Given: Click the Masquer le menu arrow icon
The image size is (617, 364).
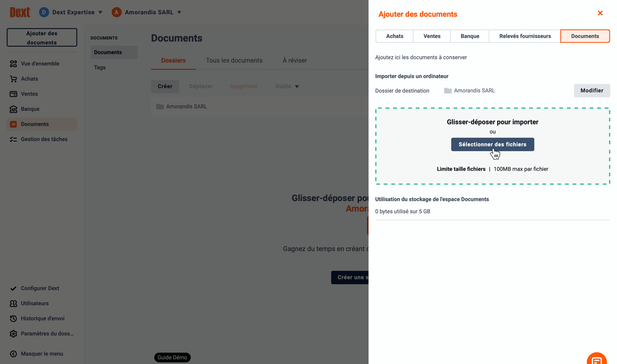Looking at the screenshot, I should pos(13,354).
